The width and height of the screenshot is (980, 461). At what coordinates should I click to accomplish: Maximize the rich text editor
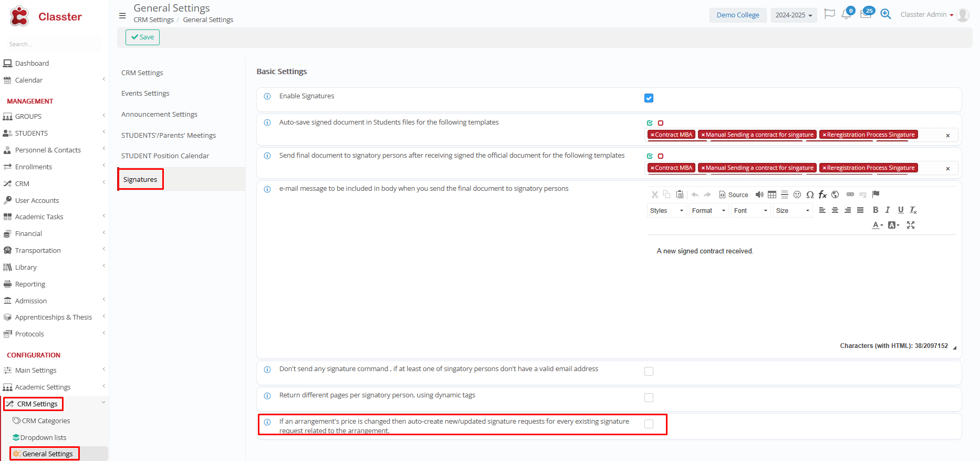(911, 225)
